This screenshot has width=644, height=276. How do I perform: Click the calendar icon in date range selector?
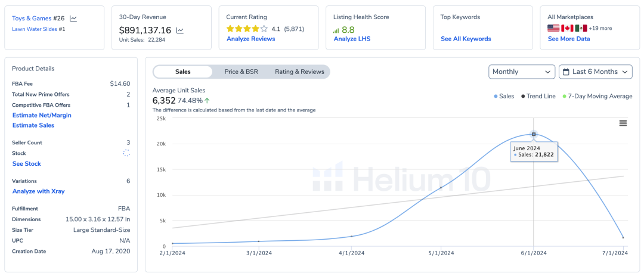[566, 72]
